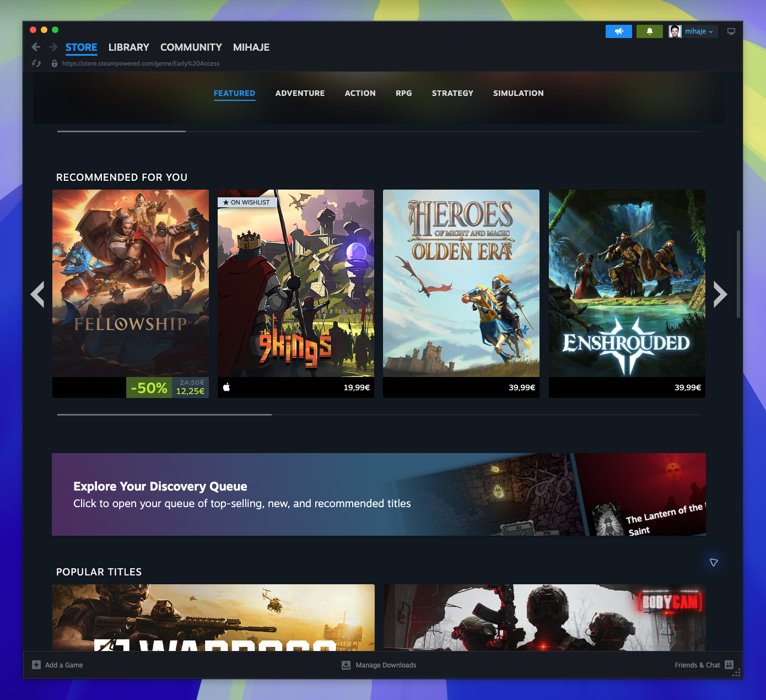Click Manage Downloads label
766x700 pixels.
[x=386, y=665]
